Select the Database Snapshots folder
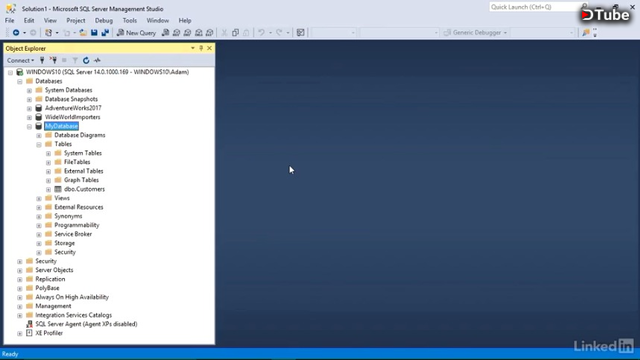The height and width of the screenshot is (360, 640). click(x=71, y=99)
